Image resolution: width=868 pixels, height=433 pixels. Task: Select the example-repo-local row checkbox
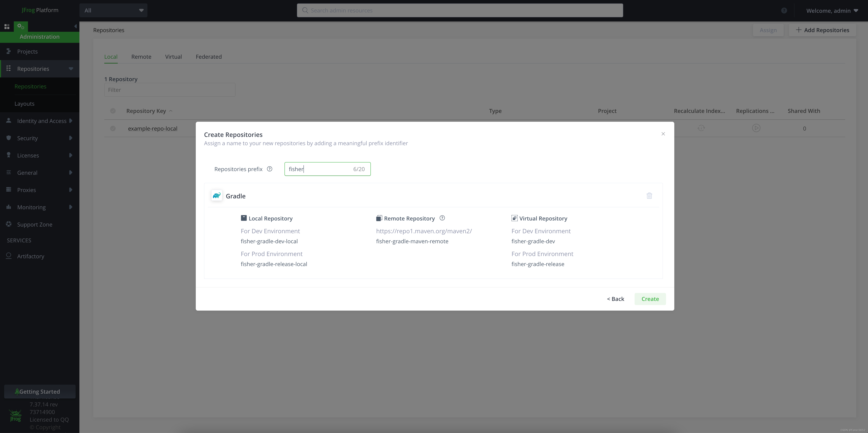pos(113,128)
